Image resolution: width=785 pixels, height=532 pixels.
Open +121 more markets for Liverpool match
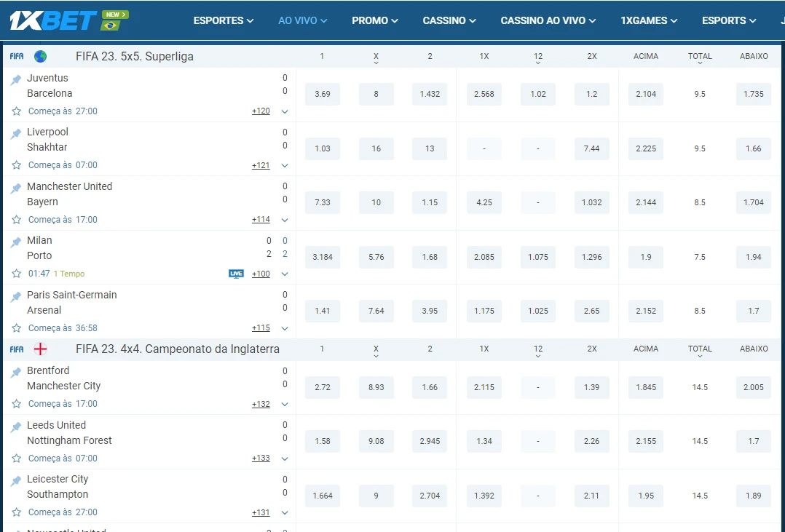point(261,165)
